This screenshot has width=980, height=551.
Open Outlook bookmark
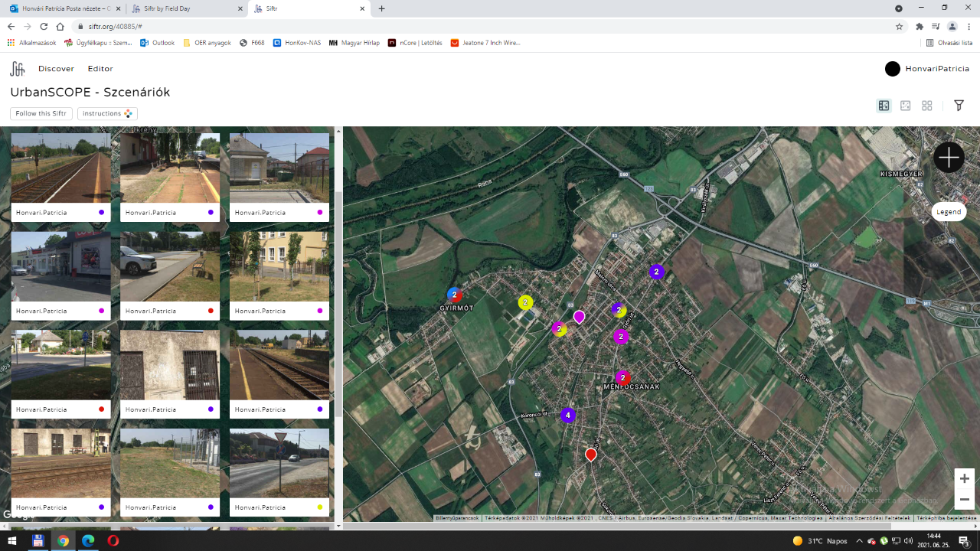(158, 43)
